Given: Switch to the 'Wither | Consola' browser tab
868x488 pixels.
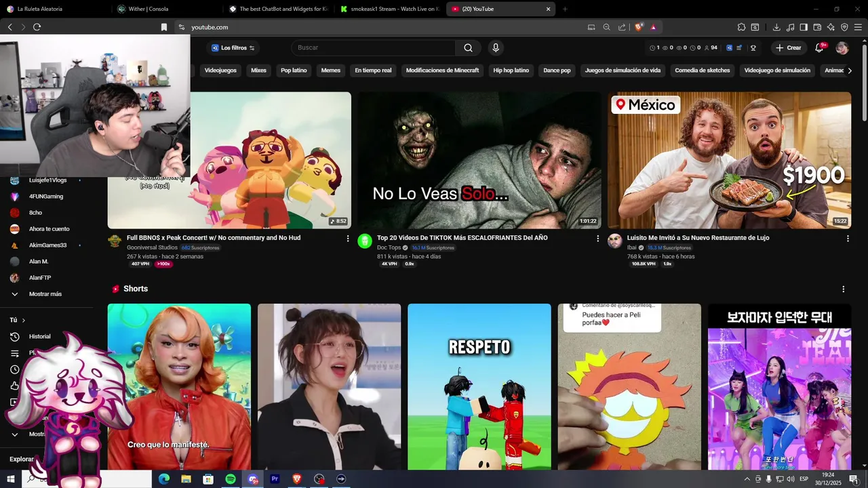Looking at the screenshot, I should (166, 9).
